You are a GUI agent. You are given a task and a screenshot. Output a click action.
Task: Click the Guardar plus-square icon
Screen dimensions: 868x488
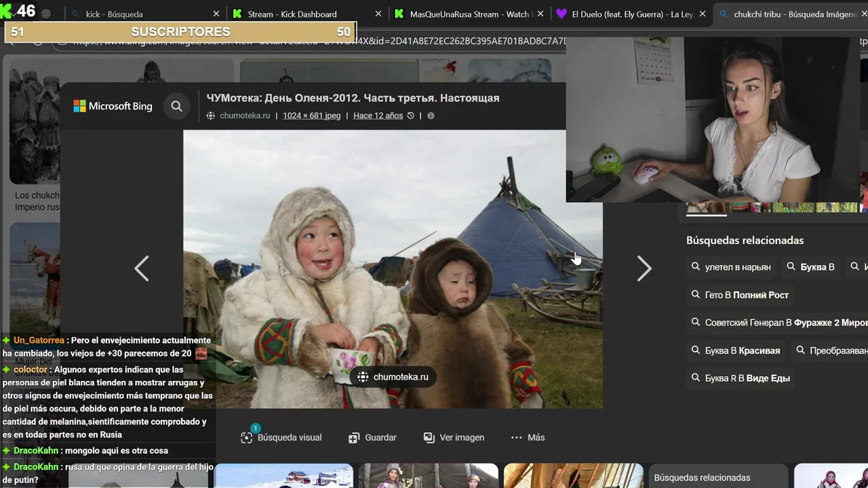click(x=353, y=438)
